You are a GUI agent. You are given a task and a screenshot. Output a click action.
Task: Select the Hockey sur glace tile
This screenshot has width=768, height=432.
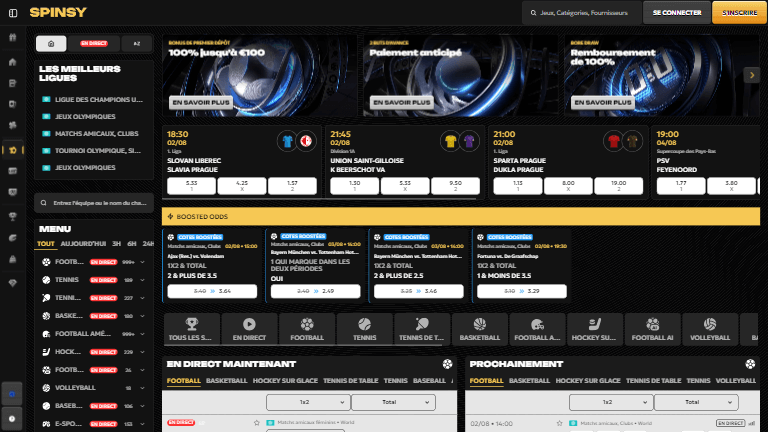pos(595,329)
